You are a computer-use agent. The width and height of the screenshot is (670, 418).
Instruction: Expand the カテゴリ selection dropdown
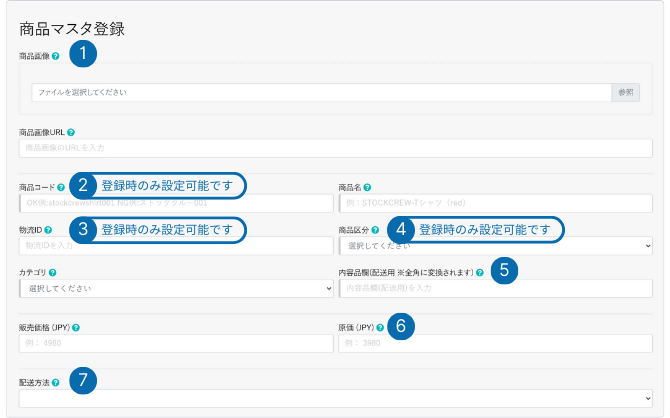point(176,288)
